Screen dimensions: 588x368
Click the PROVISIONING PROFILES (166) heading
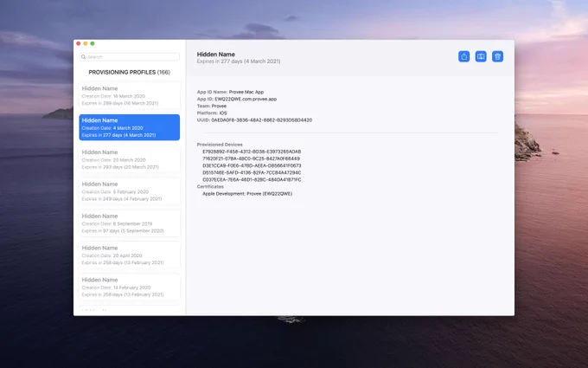click(130, 72)
